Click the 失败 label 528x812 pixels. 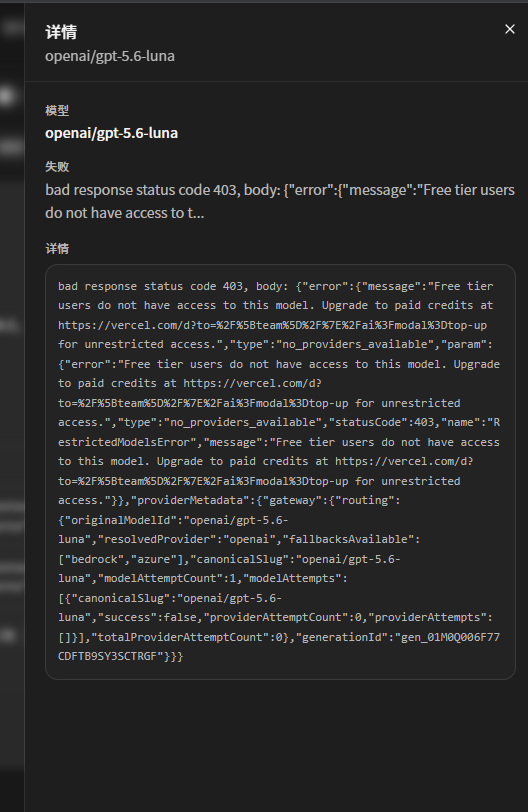[57, 167]
